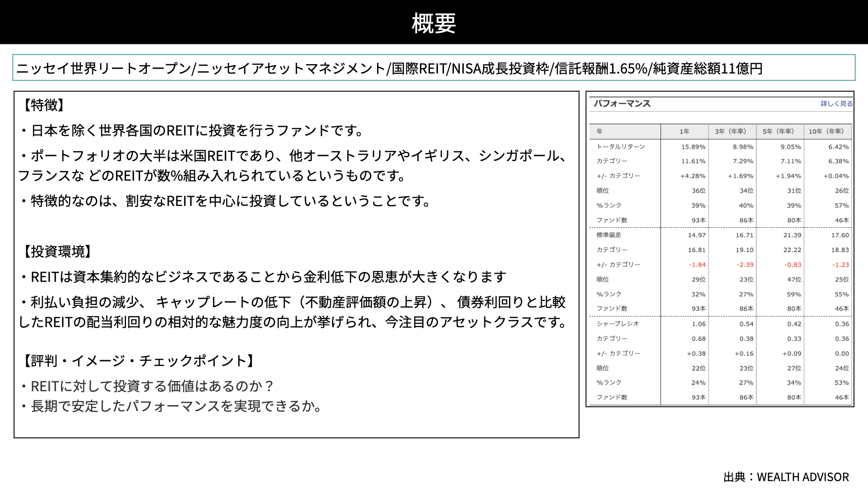
Task: Click the 【投資環境】 section heading
Action: [58, 252]
